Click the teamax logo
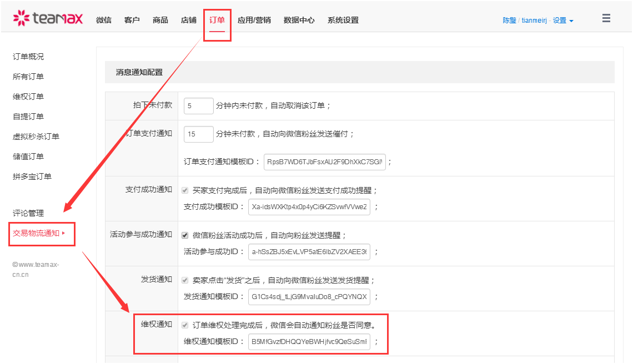Viewport: 633px width, 364px height. [48, 19]
